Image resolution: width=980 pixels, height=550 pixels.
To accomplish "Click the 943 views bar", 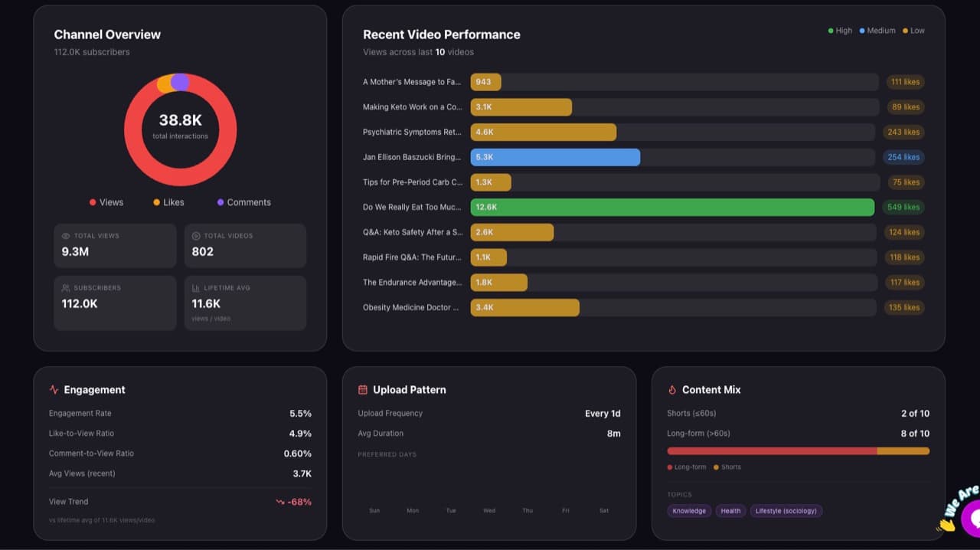I will tap(486, 82).
